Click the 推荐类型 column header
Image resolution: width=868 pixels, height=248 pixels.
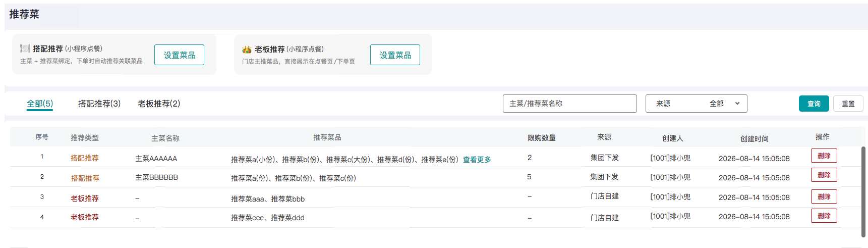click(x=85, y=138)
